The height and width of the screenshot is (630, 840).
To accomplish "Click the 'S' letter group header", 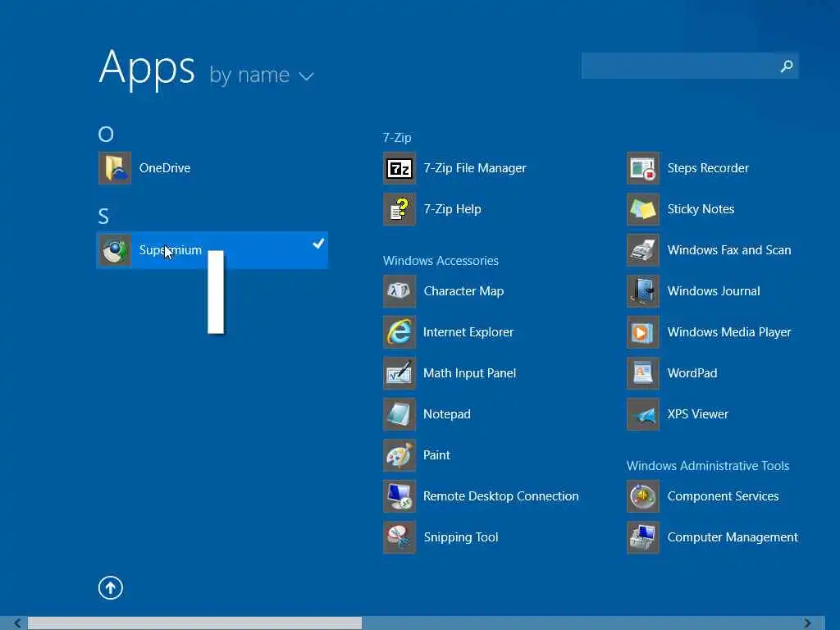I will pyautogui.click(x=103, y=217).
